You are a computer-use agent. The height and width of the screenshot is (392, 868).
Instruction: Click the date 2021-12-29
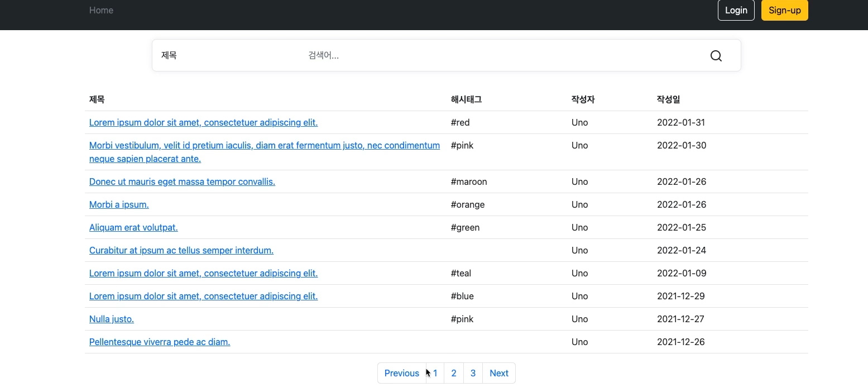(x=681, y=296)
